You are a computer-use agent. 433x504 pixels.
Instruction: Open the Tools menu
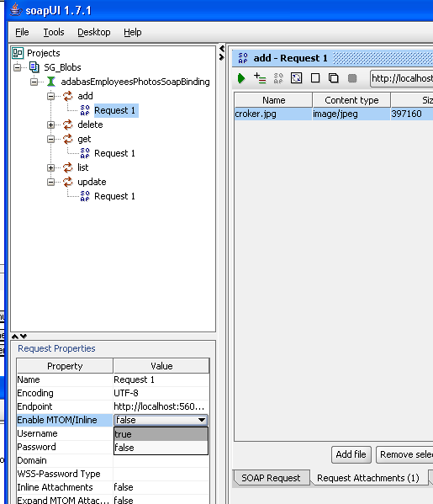pyautogui.click(x=54, y=32)
